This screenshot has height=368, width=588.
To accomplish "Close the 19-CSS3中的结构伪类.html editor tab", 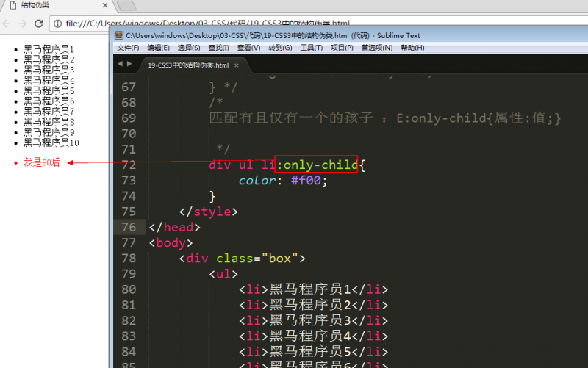I will click(x=237, y=65).
